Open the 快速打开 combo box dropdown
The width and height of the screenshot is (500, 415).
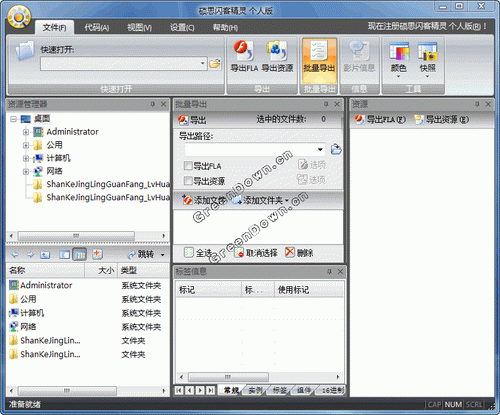[x=202, y=63]
